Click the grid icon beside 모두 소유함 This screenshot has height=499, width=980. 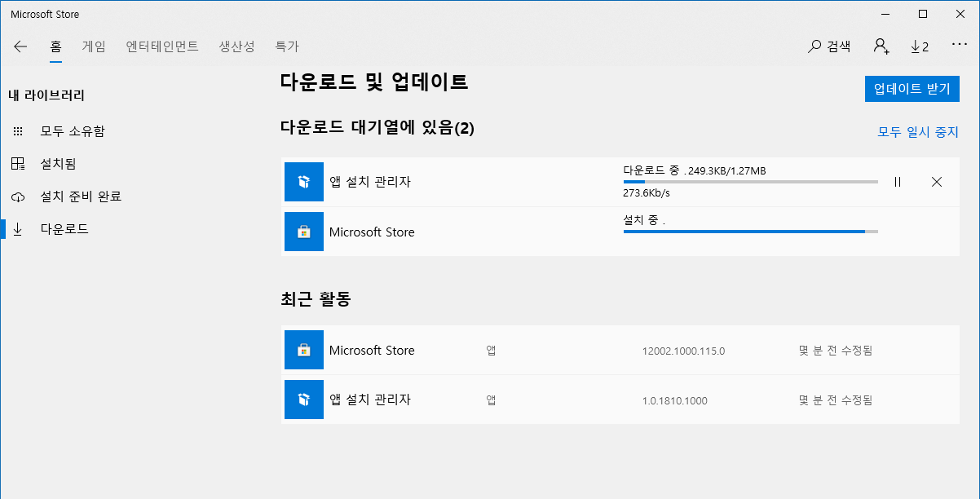click(x=18, y=131)
